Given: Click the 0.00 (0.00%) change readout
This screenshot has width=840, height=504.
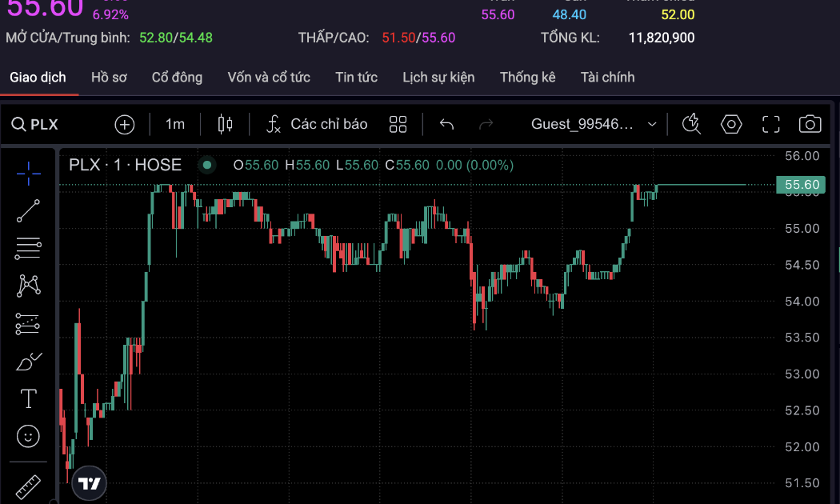Looking at the screenshot, I should pyautogui.click(x=474, y=165).
